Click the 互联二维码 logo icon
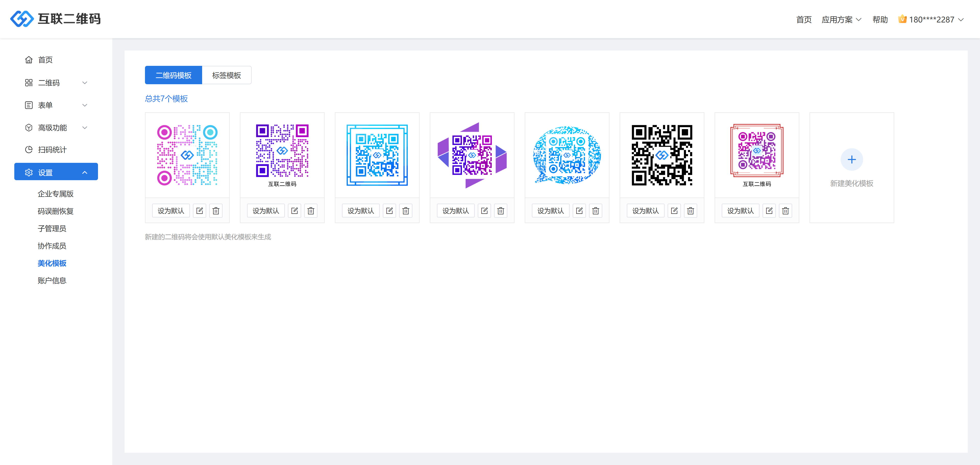Screen dimensions: 980x465 click(22, 19)
